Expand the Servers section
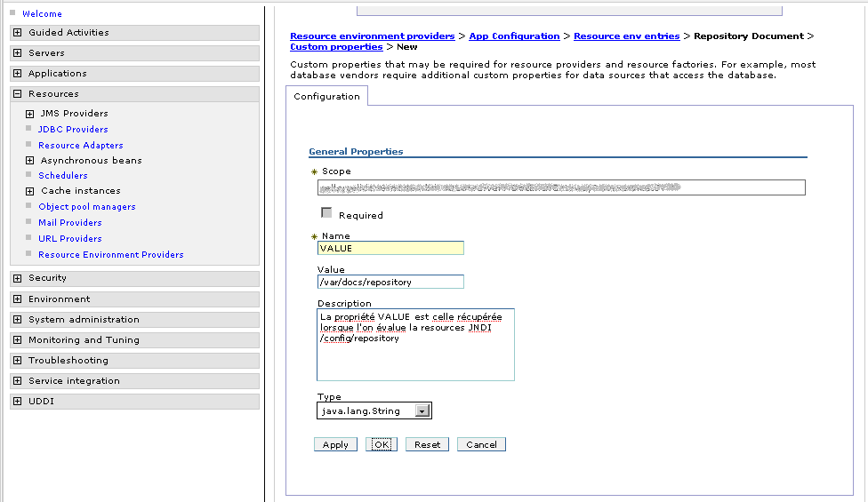Viewport: 868px width, 502px height. [x=18, y=53]
